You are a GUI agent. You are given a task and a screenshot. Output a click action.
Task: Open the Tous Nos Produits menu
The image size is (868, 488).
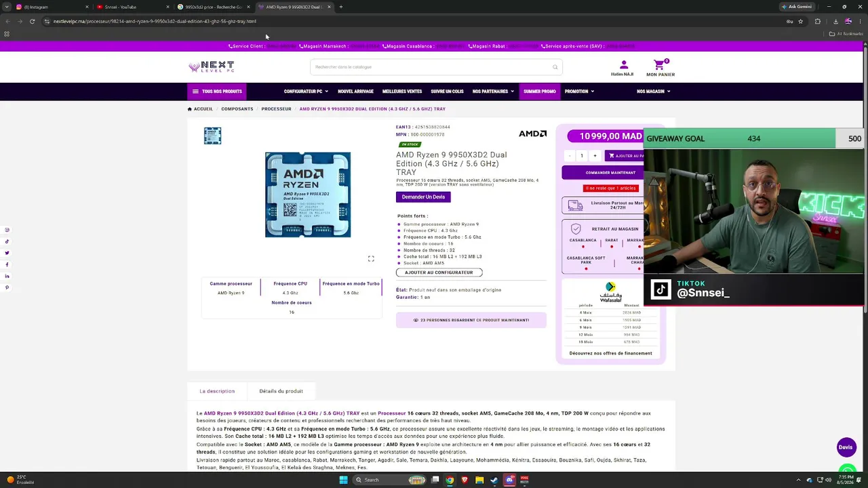[x=217, y=91]
